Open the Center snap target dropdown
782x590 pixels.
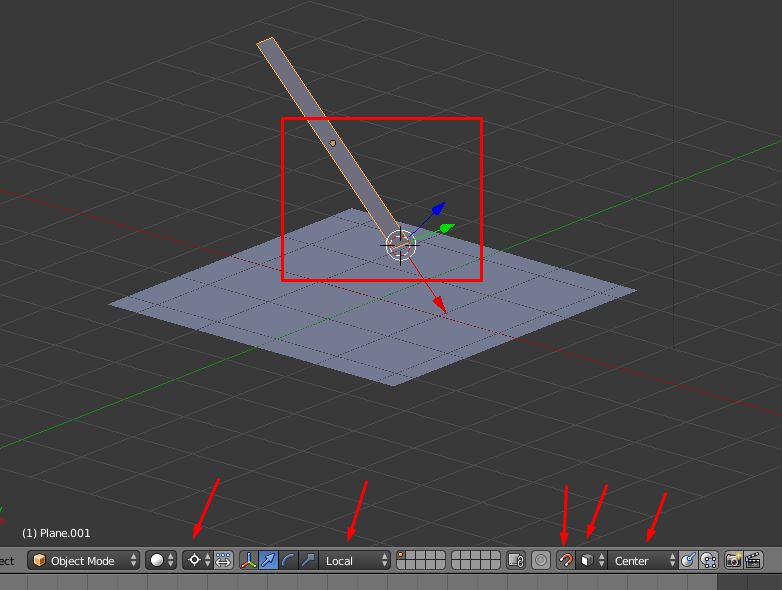[643, 560]
